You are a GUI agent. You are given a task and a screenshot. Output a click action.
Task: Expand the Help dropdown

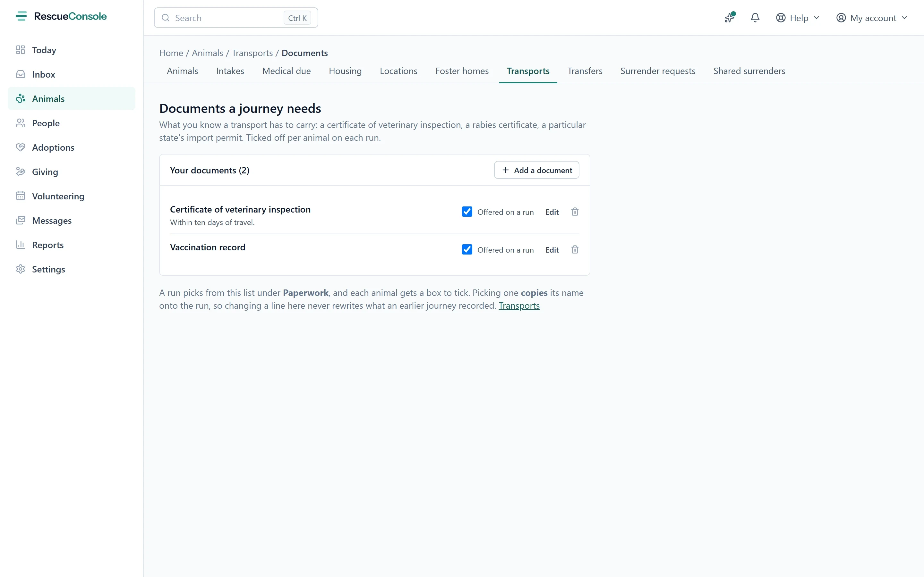pos(798,18)
